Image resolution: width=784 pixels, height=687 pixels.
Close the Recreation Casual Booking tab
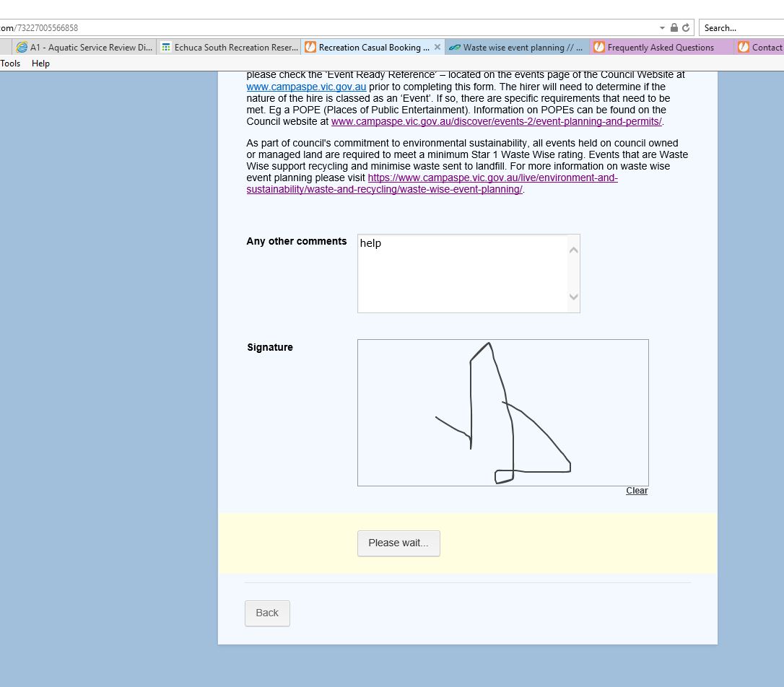[x=437, y=47]
